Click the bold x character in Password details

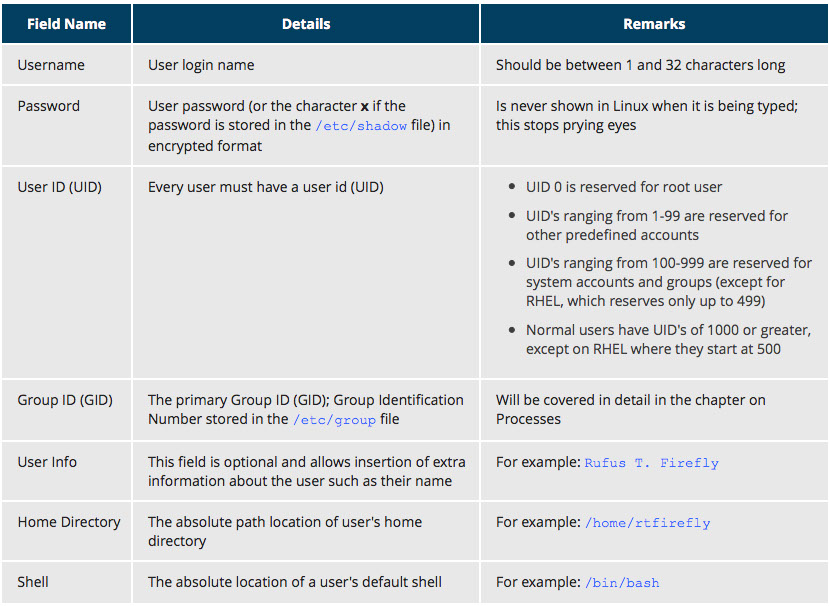coord(365,106)
